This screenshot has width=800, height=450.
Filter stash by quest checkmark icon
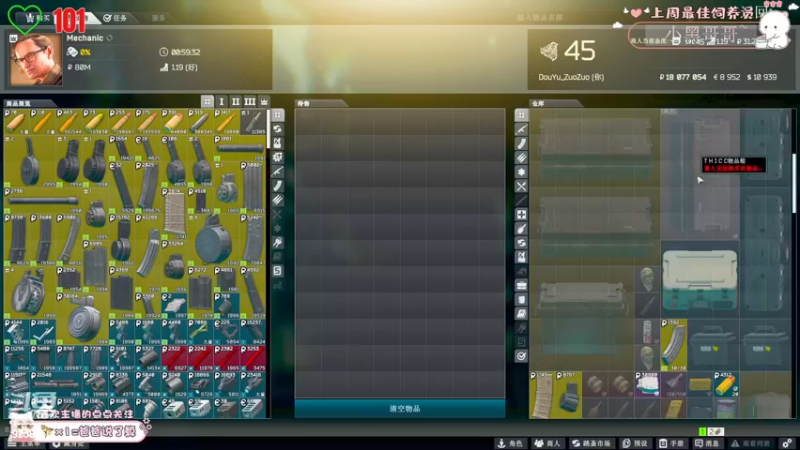(x=521, y=356)
